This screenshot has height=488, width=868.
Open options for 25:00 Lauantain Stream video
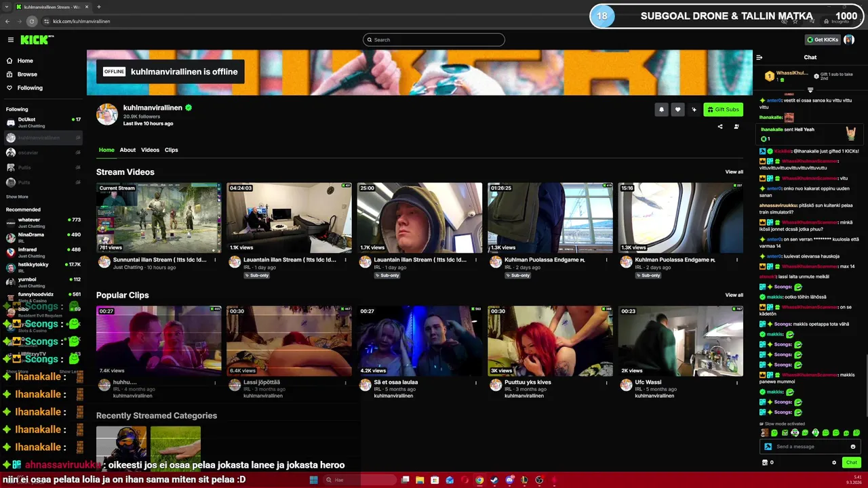click(476, 260)
